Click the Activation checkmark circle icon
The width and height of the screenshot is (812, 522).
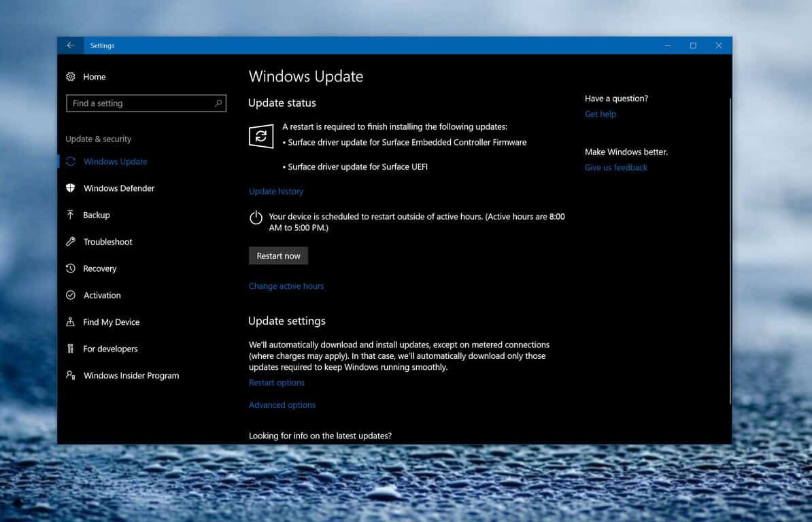pyautogui.click(x=71, y=295)
